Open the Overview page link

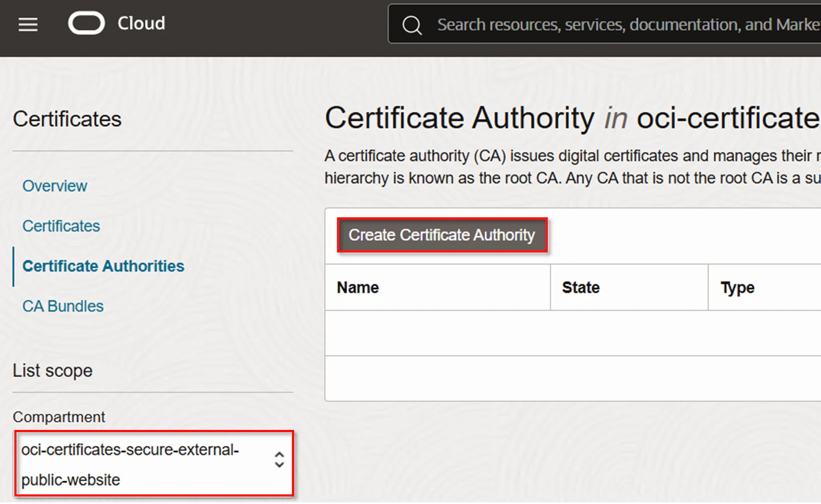click(x=55, y=186)
